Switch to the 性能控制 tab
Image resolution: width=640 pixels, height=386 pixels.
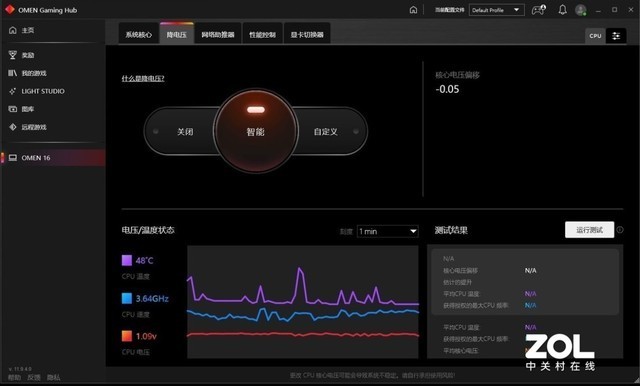click(x=262, y=35)
